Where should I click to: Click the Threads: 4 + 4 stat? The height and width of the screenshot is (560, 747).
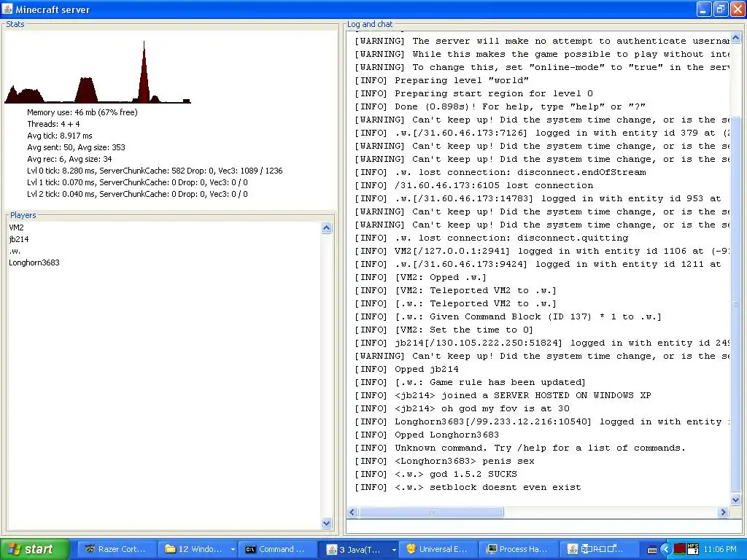(x=53, y=124)
